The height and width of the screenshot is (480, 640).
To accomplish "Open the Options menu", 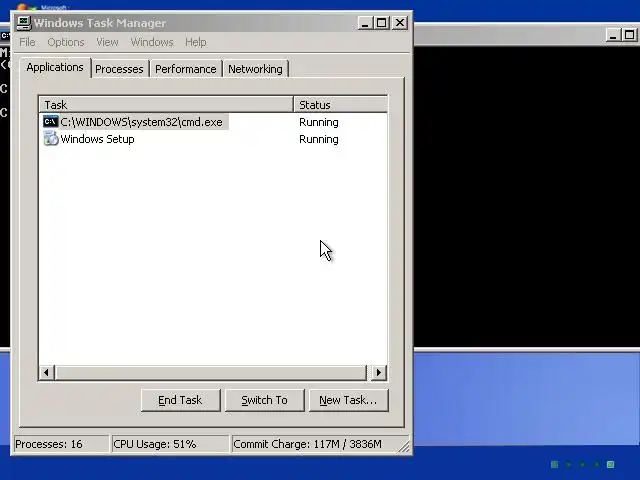I will point(66,42).
